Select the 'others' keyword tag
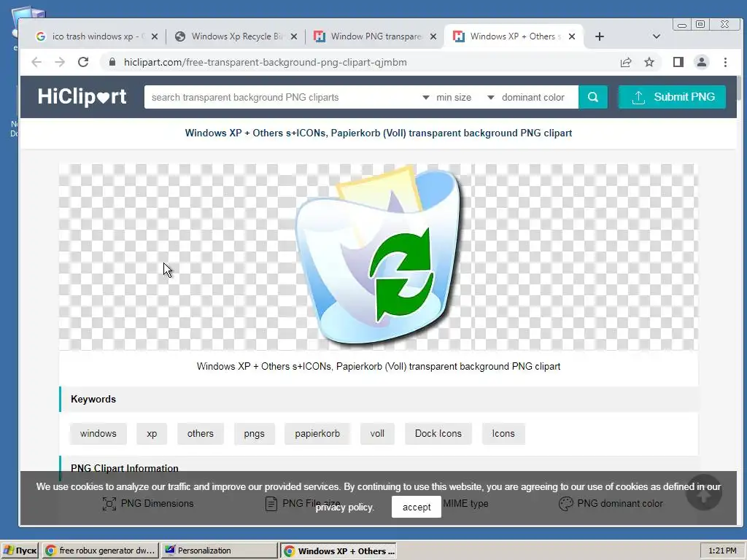This screenshot has width=747, height=560. tap(200, 434)
